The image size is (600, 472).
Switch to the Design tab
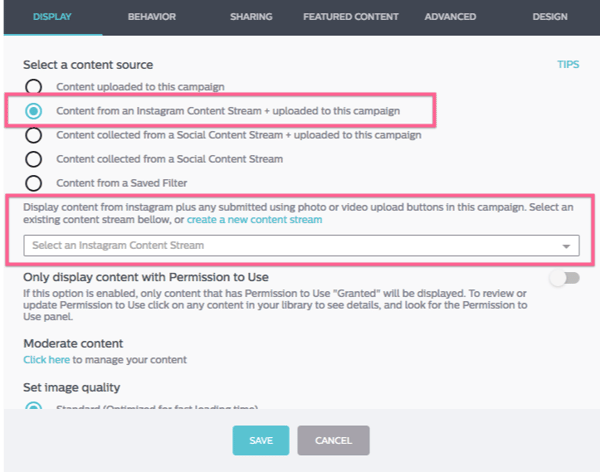pyautogui.click(x=550, y=17)
